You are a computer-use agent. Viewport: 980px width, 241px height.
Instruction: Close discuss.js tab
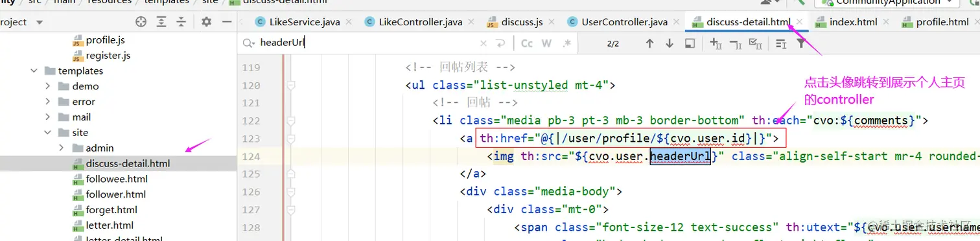pyautogui.click(x=552, y=22)
